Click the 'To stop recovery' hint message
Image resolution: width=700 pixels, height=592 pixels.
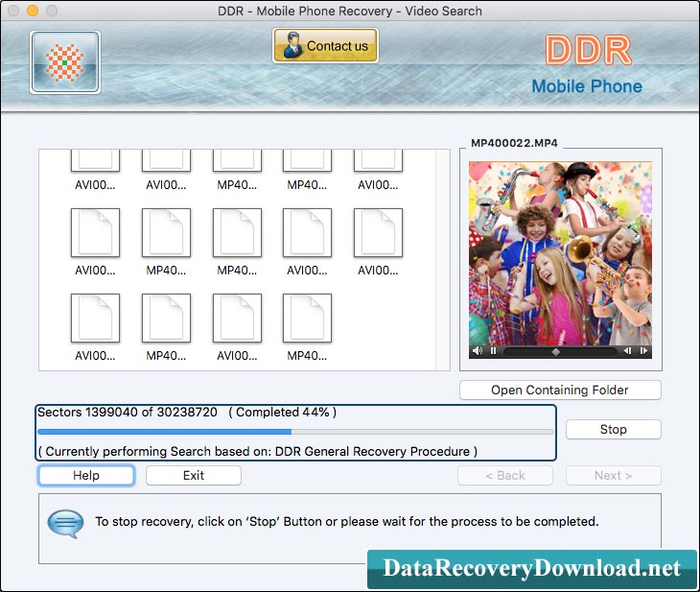[347, 521]
